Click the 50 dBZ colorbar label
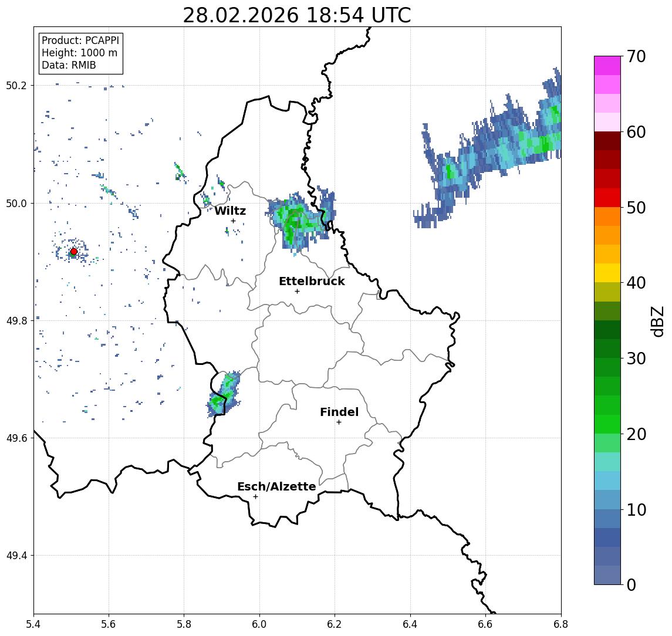Image resolution: width=672 pixels, height=636 pixels. pyautogui.click(x=636, y=208)
